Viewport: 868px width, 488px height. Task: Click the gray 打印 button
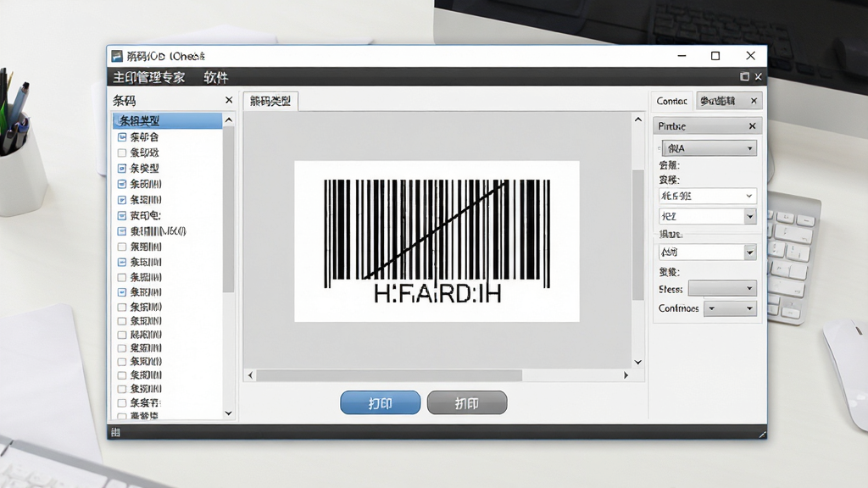[467, 402]
